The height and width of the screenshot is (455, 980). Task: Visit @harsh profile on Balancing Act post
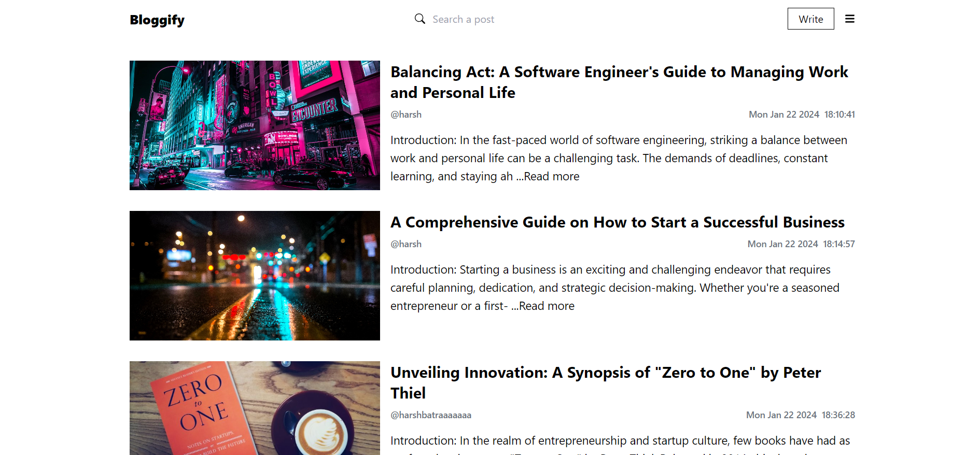pyautogui.click(x=406, y=115)
